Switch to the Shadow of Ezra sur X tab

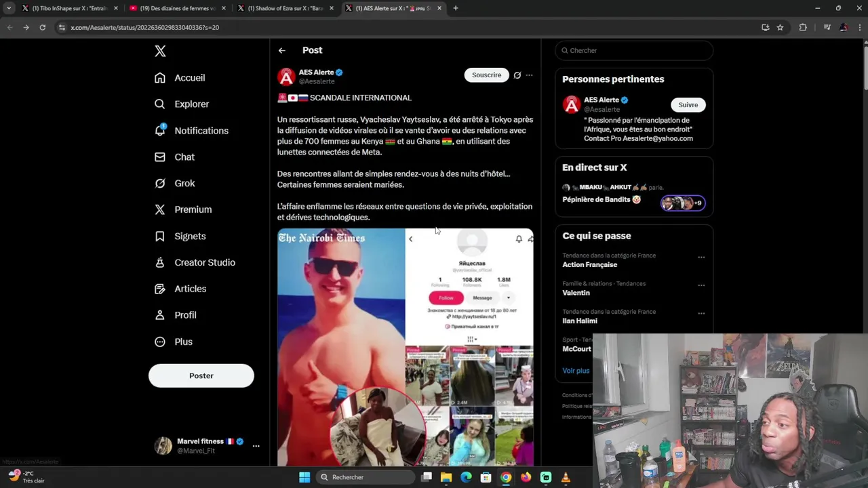coord(285,8)
